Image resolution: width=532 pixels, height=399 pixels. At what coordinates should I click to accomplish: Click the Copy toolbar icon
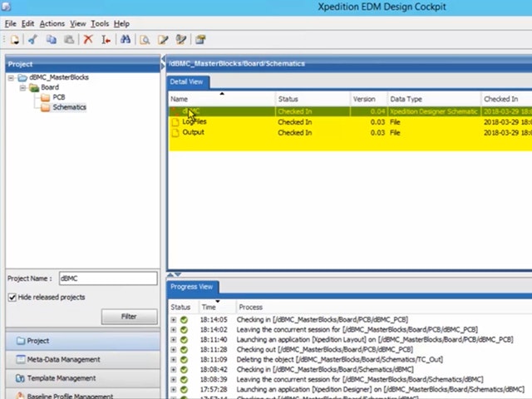[x=52, y=39]
